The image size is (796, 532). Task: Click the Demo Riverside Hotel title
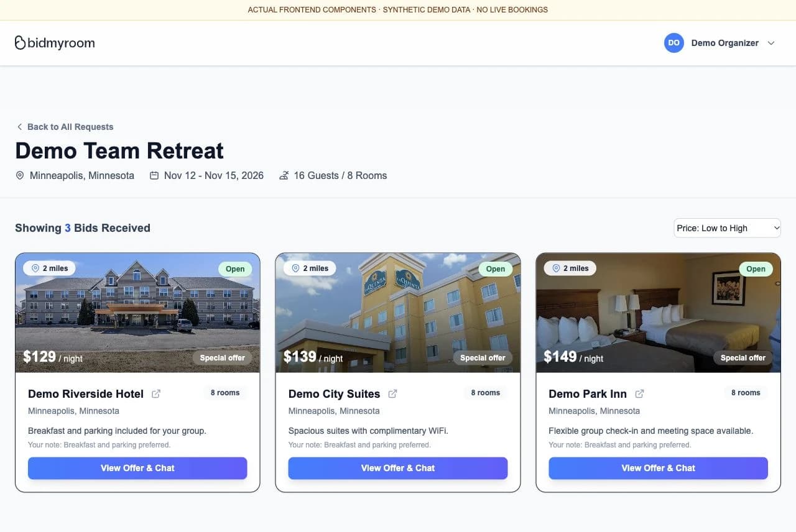(x=86, y=394)
